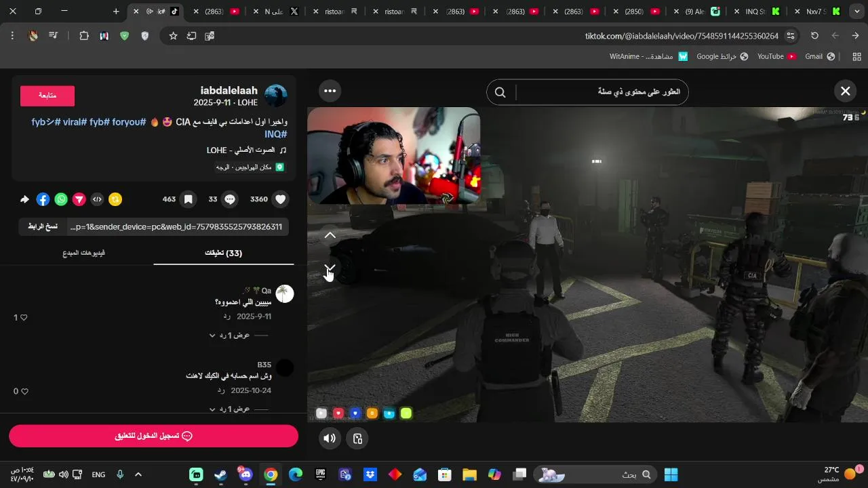Open Discord from the taskbar
The width and height of the screenshot is (868, 488).
[245, 474]
